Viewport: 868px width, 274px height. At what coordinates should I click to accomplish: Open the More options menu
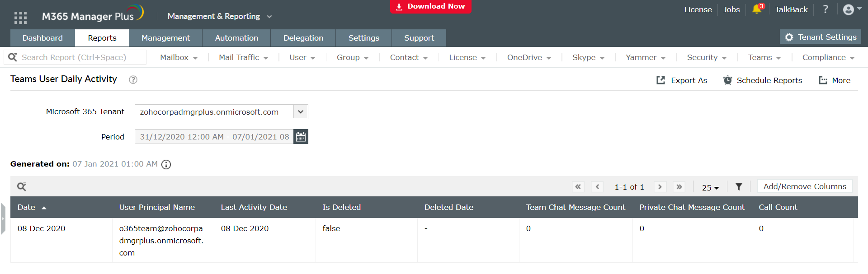pyautogui.click(x=835, y=80)
